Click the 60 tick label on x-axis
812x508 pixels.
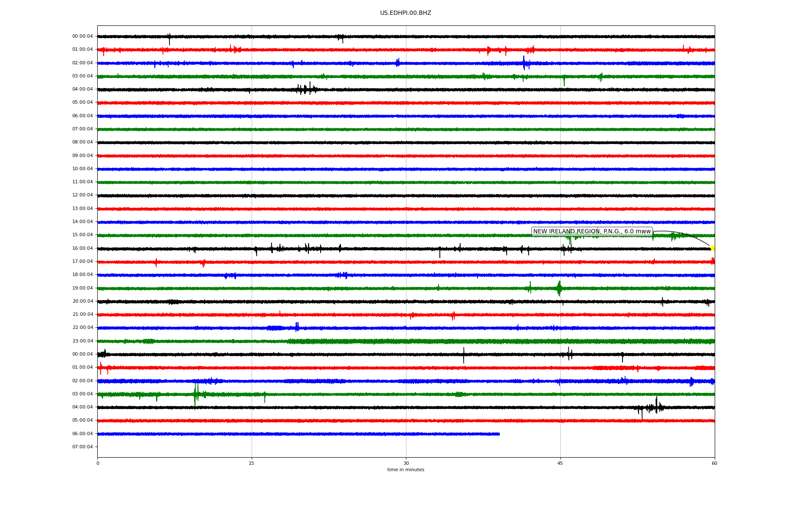click(x=714, y=464)
